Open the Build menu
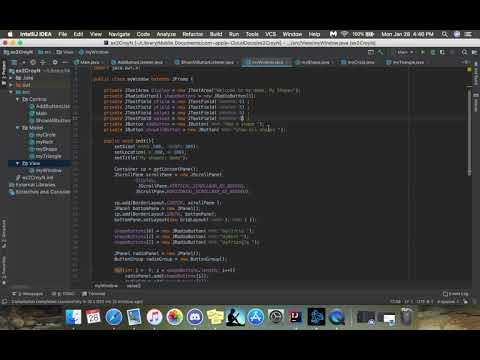The height and width of the screenshot is (360, 480). (216, 34)
